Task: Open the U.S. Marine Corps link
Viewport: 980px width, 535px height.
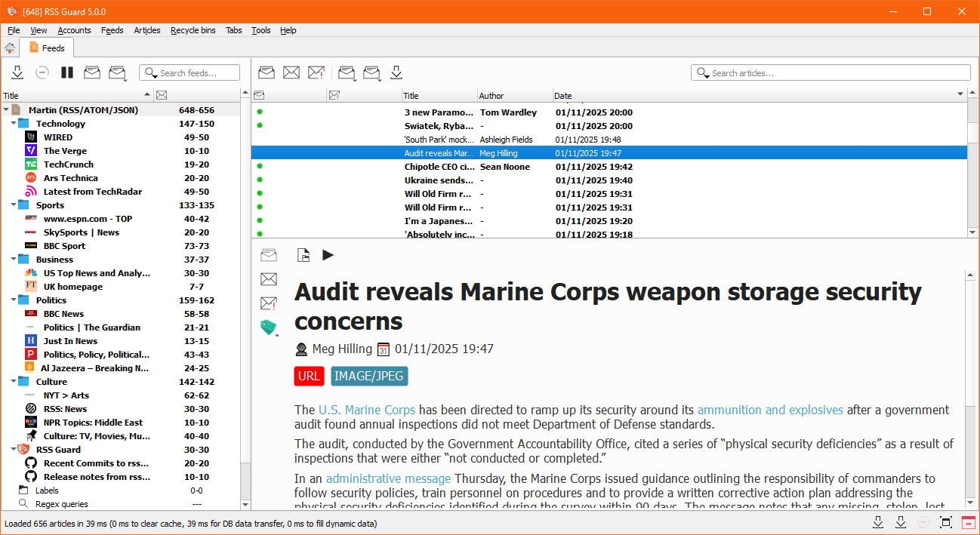Action: pos(367,410)
